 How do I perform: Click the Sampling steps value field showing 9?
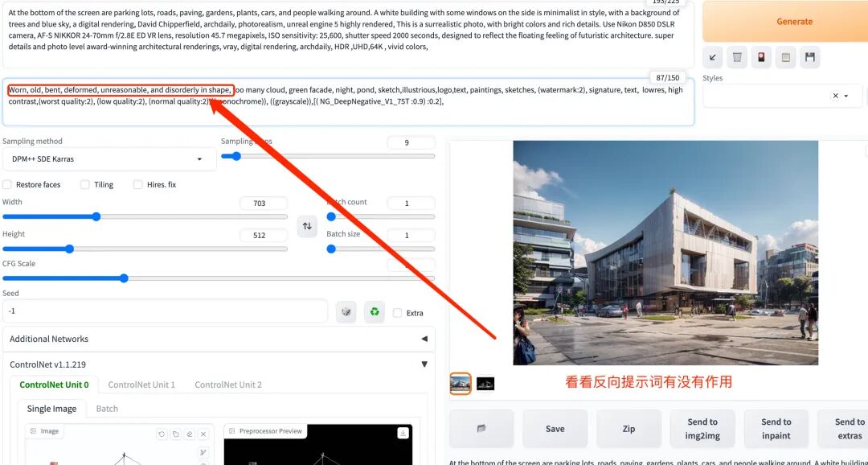pyautogui.click(x=411, y=142)
